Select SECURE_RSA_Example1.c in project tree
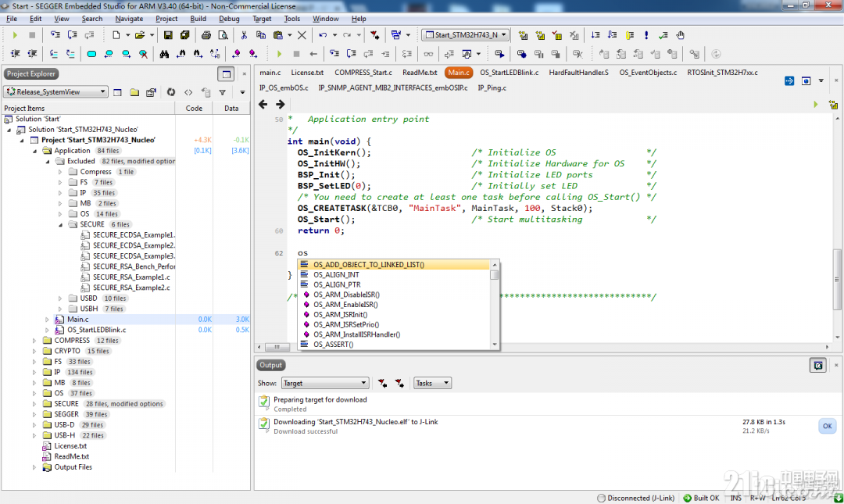 (x=131, y=277)
